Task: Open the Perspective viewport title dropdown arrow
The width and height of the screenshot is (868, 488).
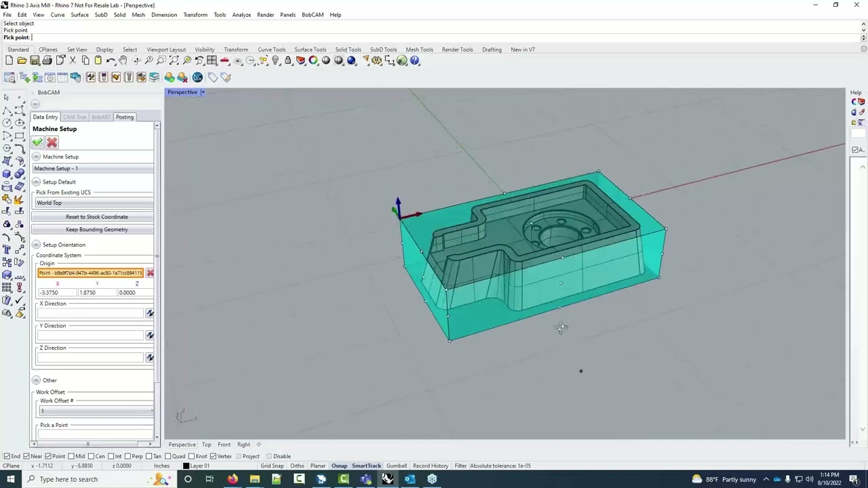Action: click(202, 92)
